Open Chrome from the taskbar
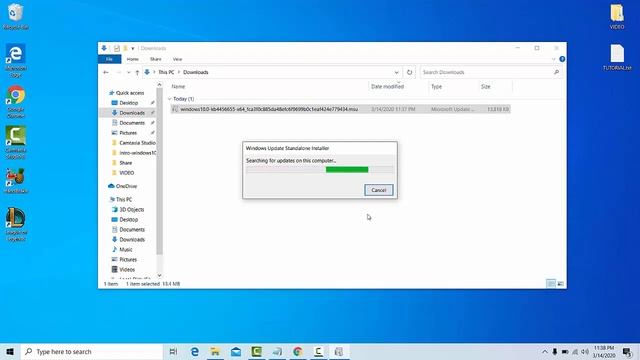 tap(298, 351)
